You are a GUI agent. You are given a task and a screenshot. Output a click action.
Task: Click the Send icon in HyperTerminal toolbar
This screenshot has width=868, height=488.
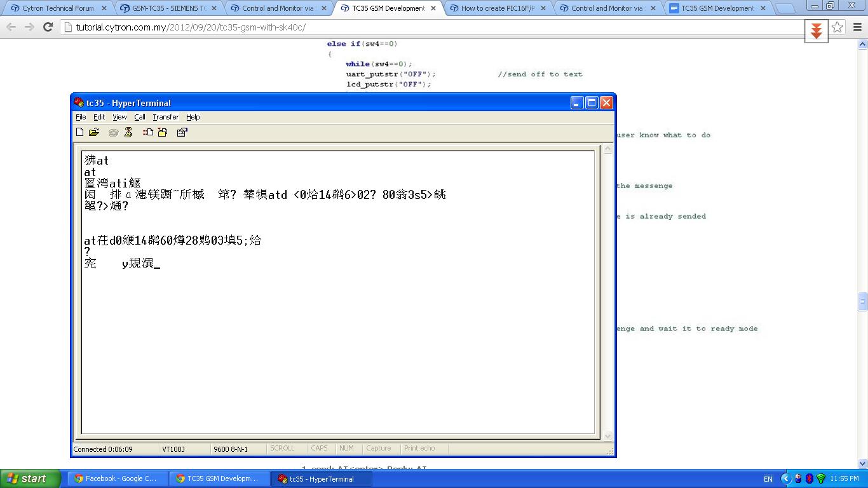(x=148, y=132)
